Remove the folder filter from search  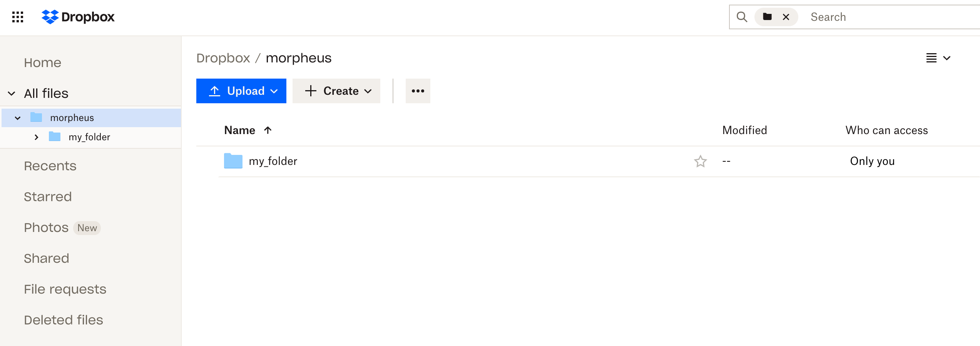pos(786,17)
